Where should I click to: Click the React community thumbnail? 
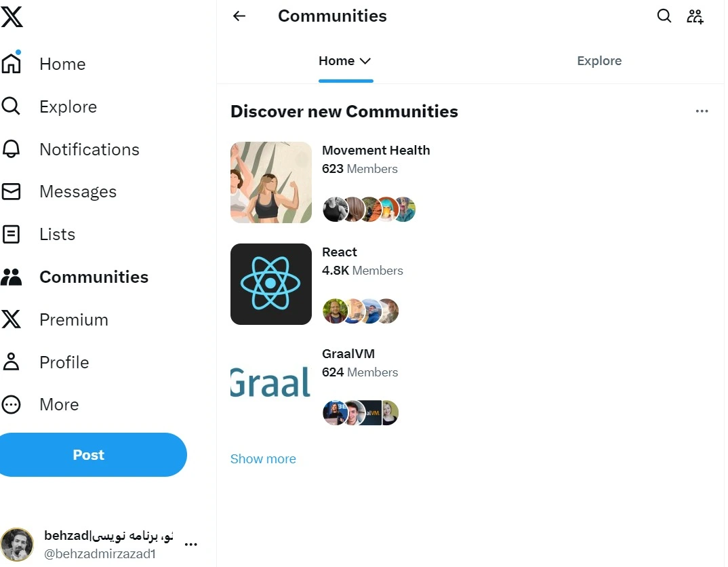pyautogui.click(x=270, y=283)
